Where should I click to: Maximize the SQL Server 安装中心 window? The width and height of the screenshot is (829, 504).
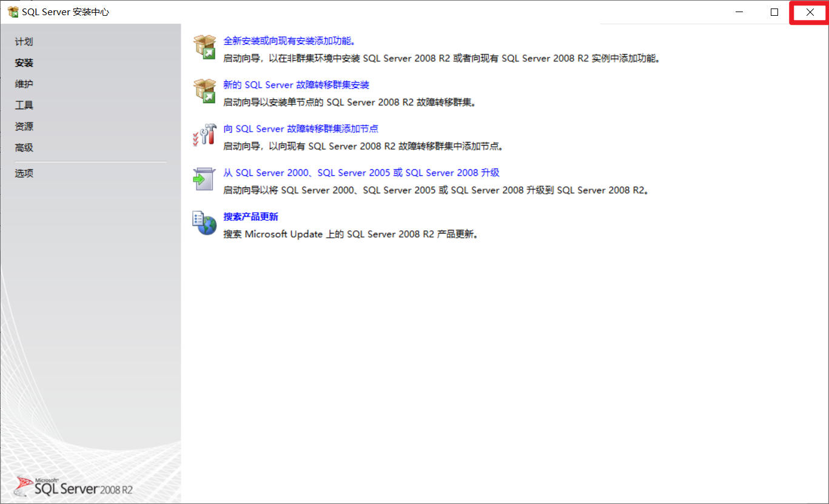[x=774, y=12]
